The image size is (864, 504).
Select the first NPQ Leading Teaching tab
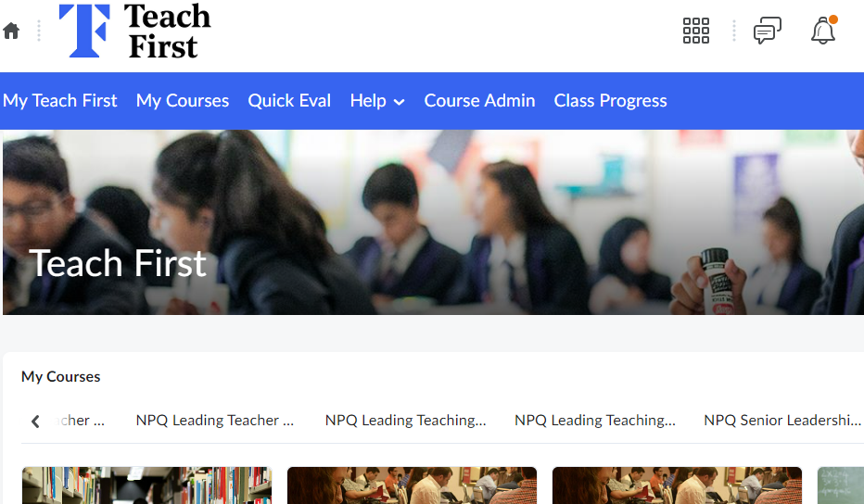[405, 421]
